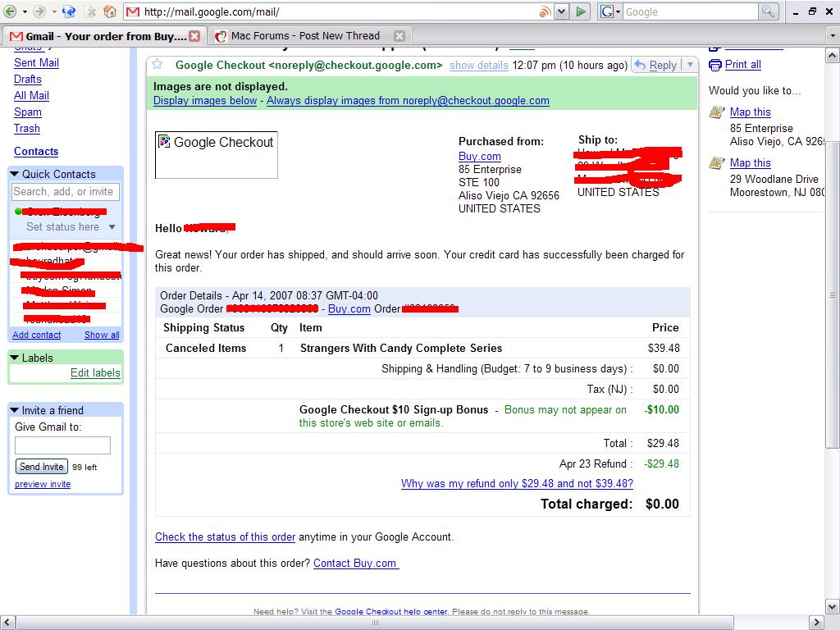Click Map this for Aliso Viejo address
Image resolution: width=840 pixels, height=630 pixels.
[750, 112]
